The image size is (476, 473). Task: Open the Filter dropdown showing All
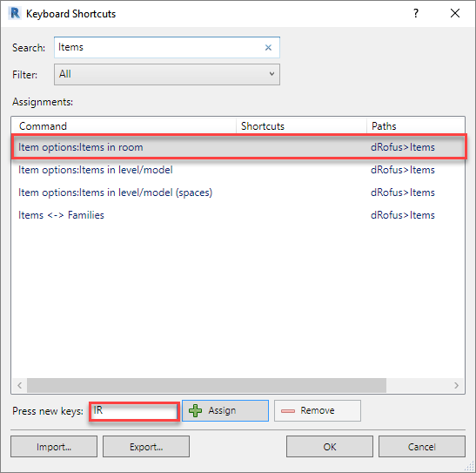click(x=167, y=74)
